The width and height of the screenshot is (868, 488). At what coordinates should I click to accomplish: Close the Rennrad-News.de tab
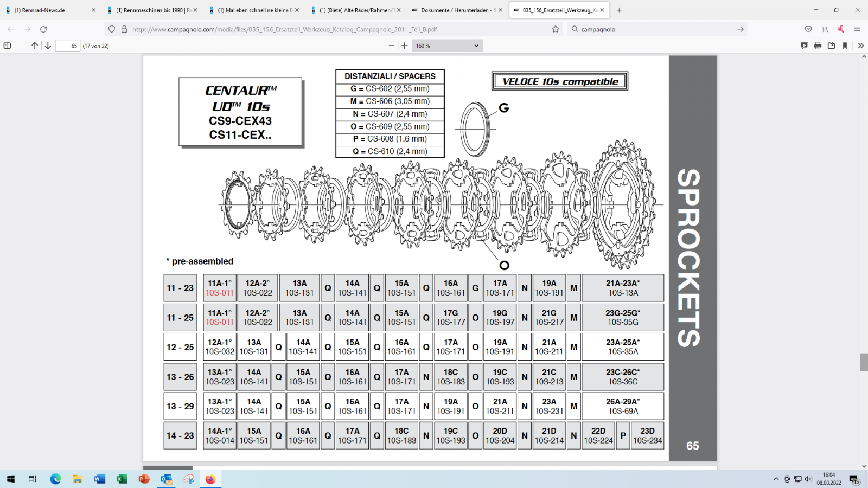point(93,10)
